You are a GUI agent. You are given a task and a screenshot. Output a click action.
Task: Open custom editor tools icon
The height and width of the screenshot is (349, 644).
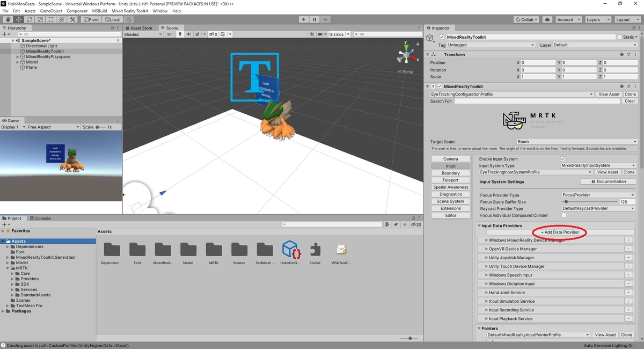tap(71, 19)
